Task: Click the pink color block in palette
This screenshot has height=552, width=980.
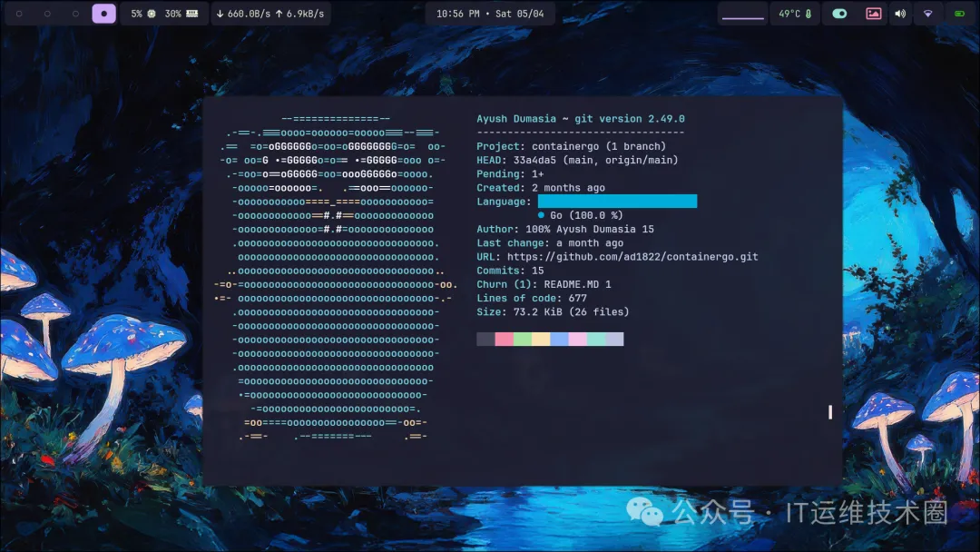Action: (x=504, y=339)
